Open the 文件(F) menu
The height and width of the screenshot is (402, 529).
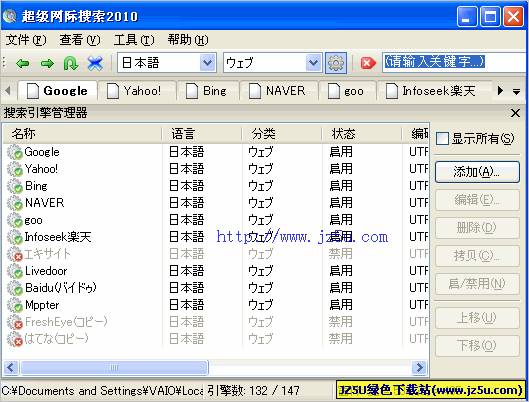click(26, 40)
